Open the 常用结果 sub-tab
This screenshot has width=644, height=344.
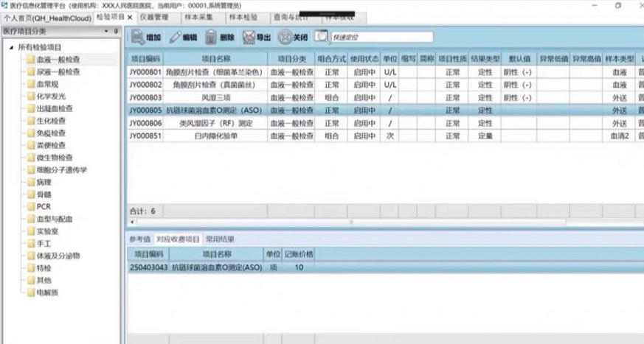(x=220, y=239)
